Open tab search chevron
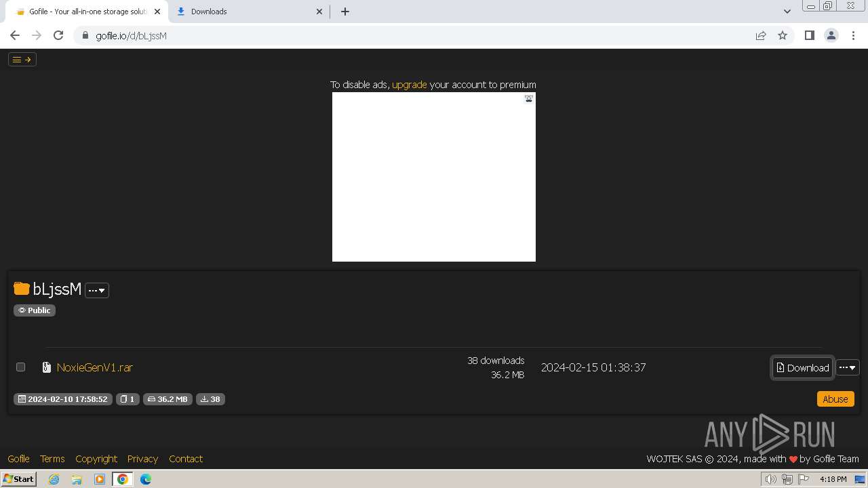The image size is (868, 488). coord(787,12)
